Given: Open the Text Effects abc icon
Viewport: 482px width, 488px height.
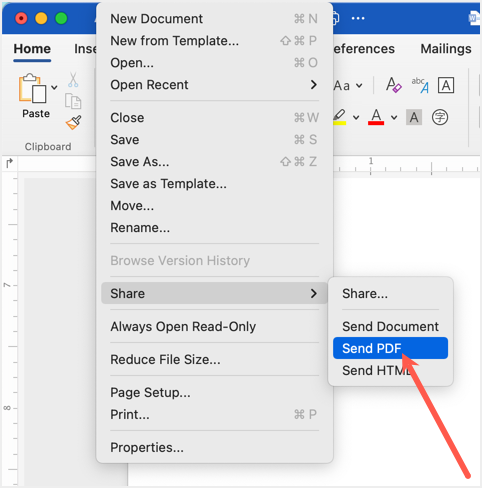Looking at the screenshot, I should pos(420,85).
